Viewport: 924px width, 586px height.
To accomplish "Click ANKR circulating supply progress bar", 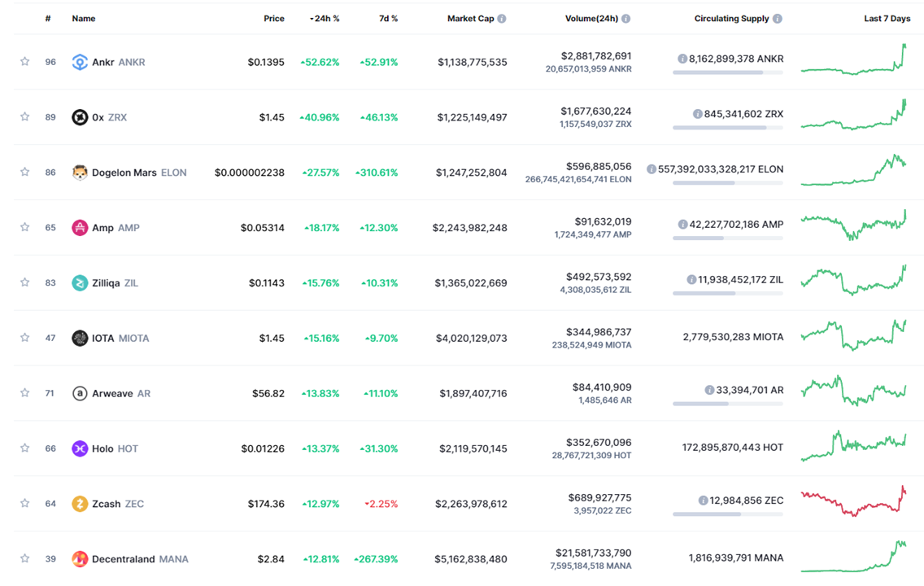I will 728,72.
